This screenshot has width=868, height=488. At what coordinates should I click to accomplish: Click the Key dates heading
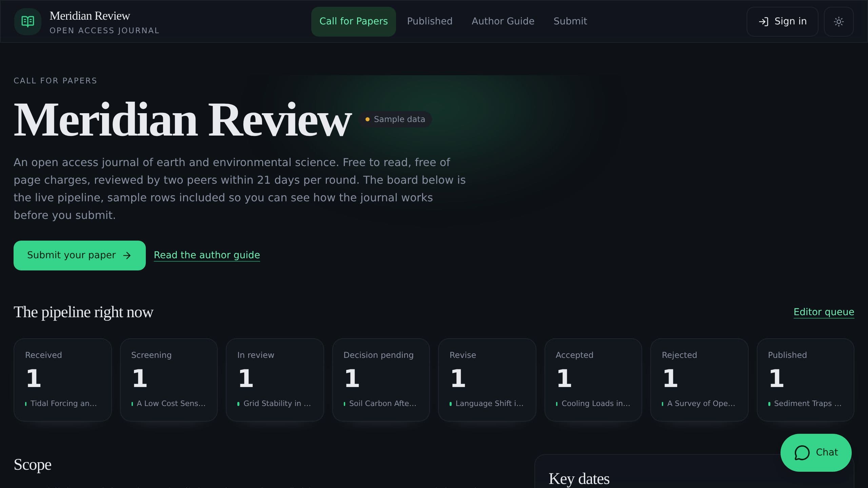(x=579, y=479)
